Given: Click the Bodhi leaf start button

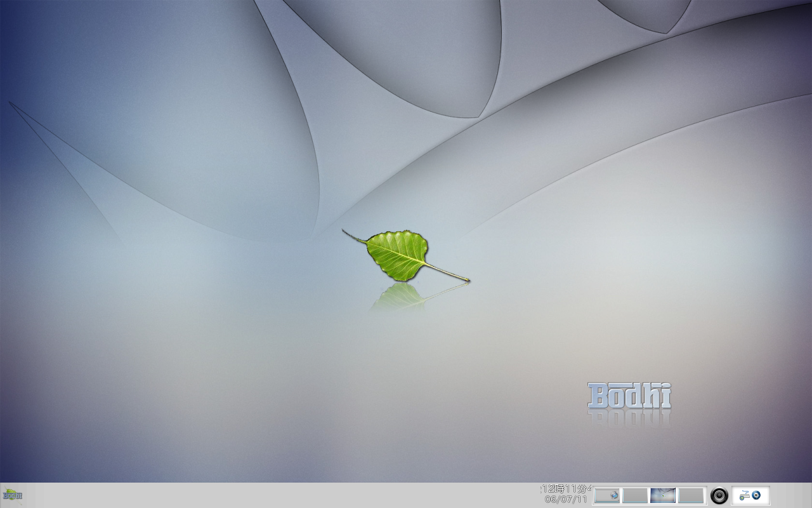Looking at the screenshot, I should point(11,494).
